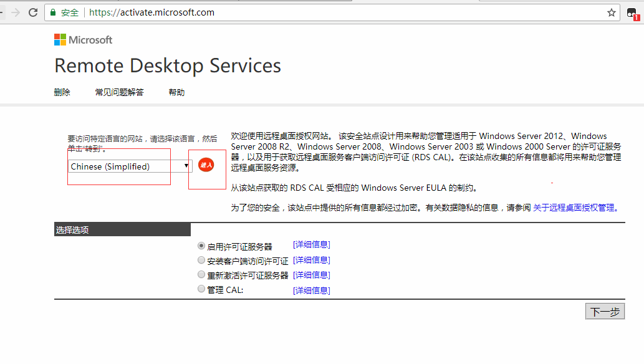This screenshot has width=644, height=364.
Task: Select the 启用许可证服务器 radio option
Action: point(201,246)
